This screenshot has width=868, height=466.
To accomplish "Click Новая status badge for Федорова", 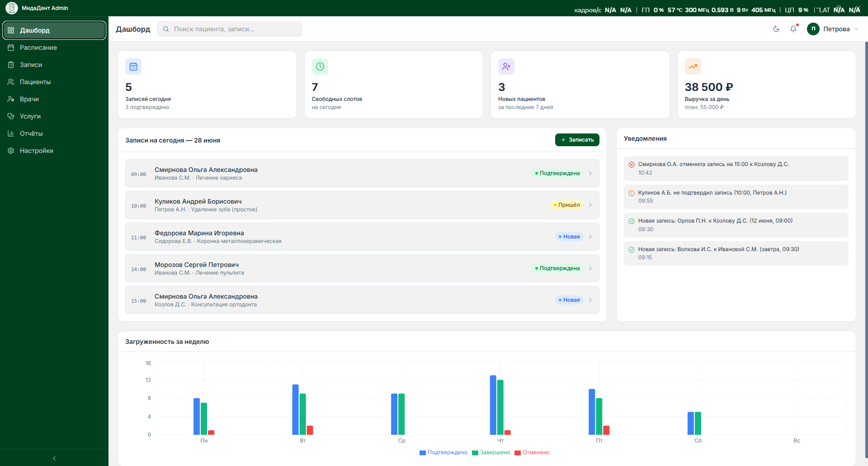I will [x=569, y=237].
